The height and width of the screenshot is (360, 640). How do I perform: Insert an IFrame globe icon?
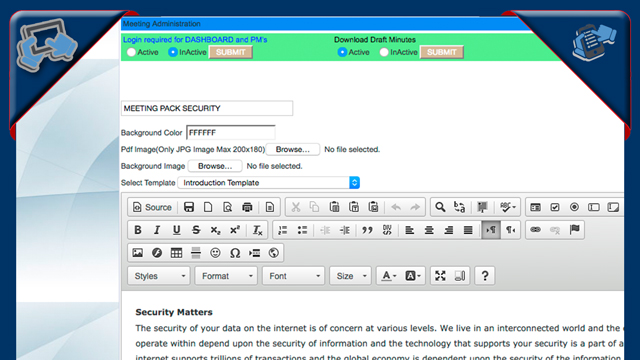(273, 253)
